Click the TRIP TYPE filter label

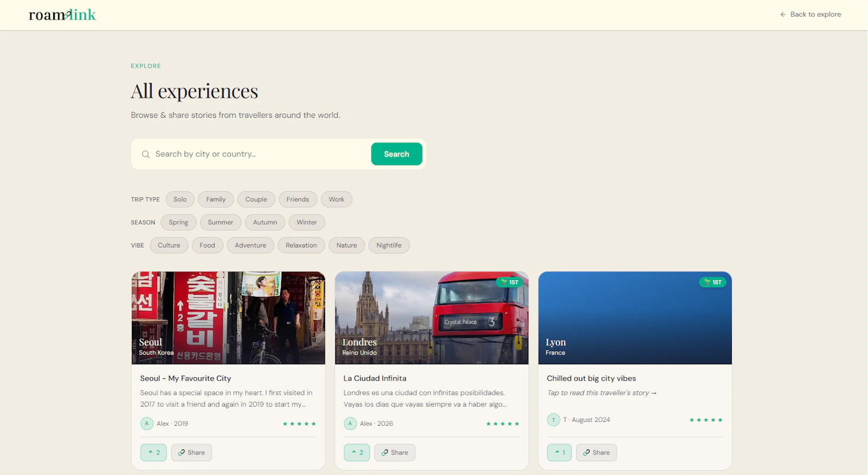click(x=145, y=199)
